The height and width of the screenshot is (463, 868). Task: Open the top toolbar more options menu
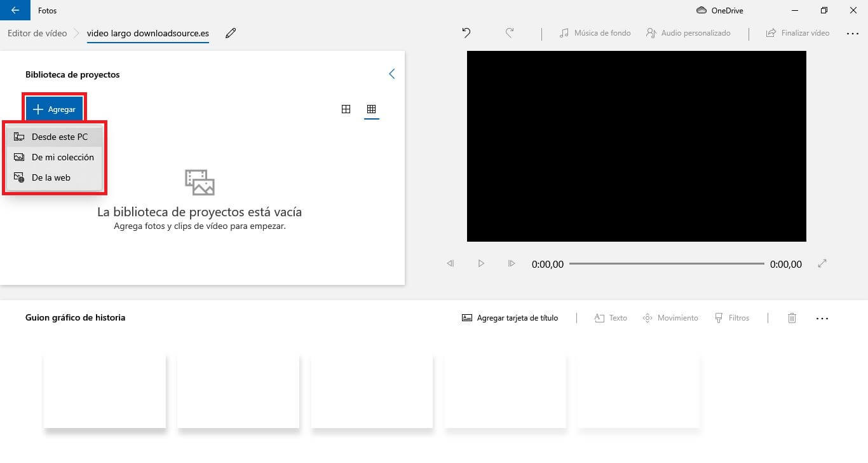coord(853,34)
